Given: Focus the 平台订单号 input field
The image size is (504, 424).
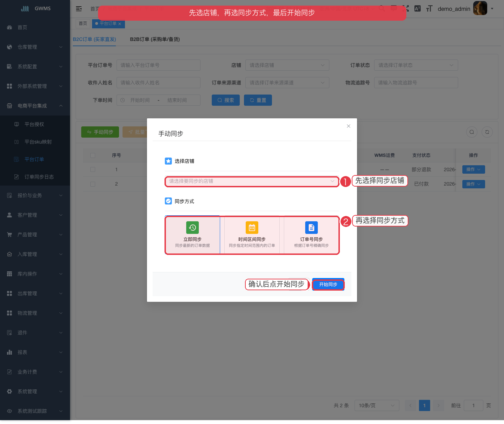Looking at the screenshot, I should pos(159,65).
